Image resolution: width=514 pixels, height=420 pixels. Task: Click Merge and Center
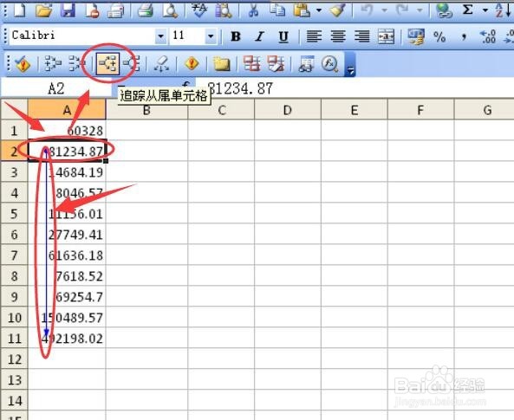click(x=387, y=36)
